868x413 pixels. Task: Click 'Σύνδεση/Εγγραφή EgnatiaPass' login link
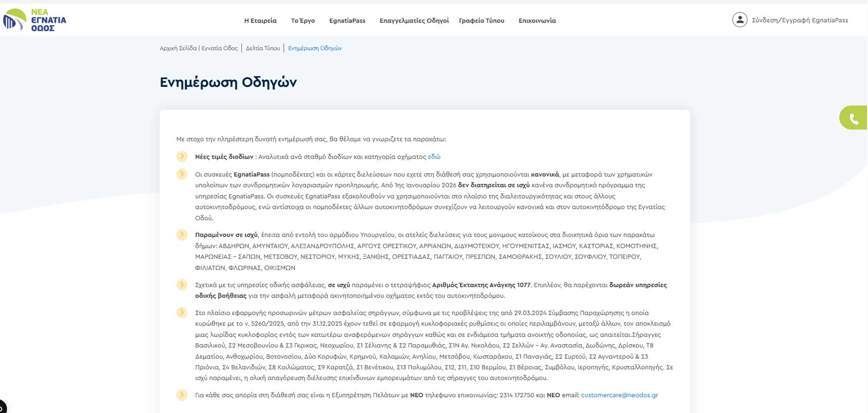(799, 20)
